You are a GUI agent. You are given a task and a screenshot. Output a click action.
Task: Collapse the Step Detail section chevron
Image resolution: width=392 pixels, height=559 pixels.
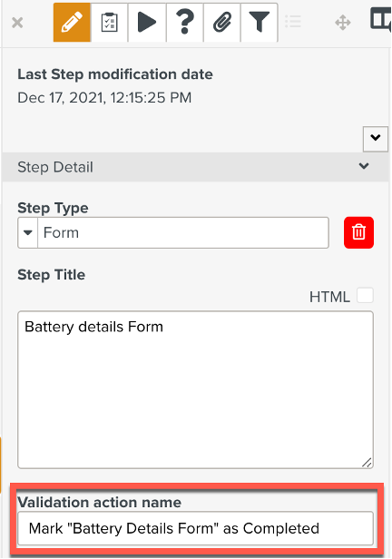click(364, 166)
